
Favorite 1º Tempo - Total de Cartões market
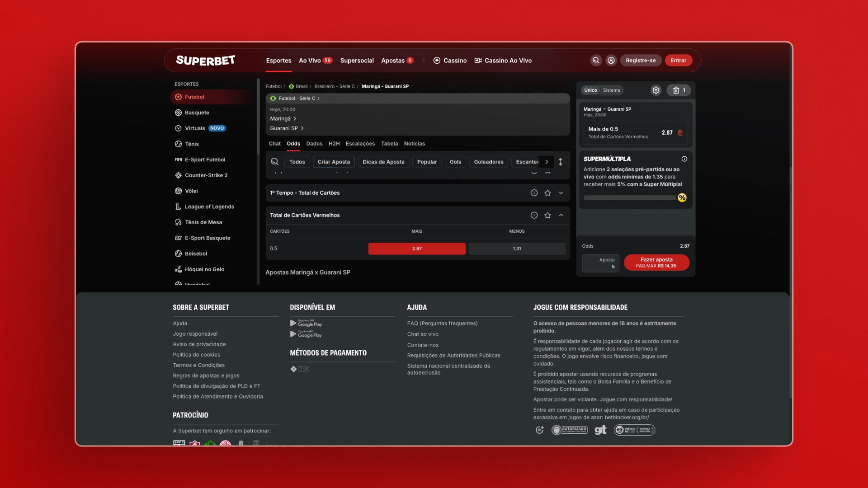click(547, 193)
